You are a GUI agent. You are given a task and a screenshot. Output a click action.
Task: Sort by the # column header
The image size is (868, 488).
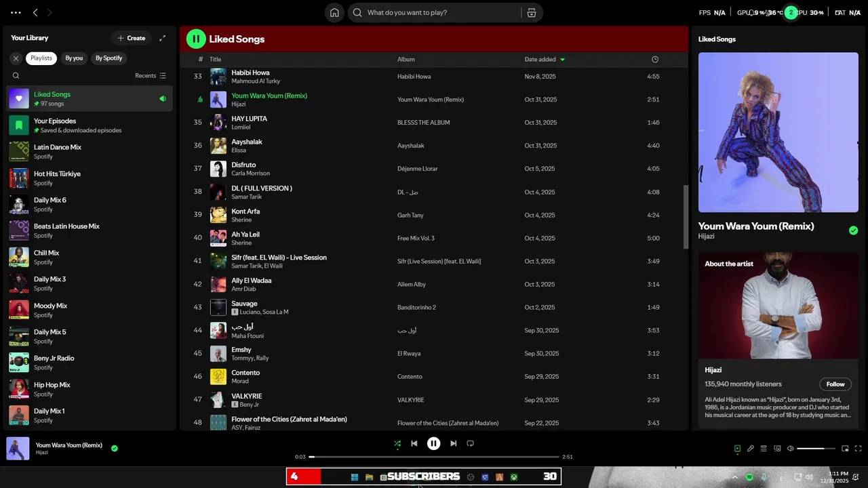coord(200,59)
